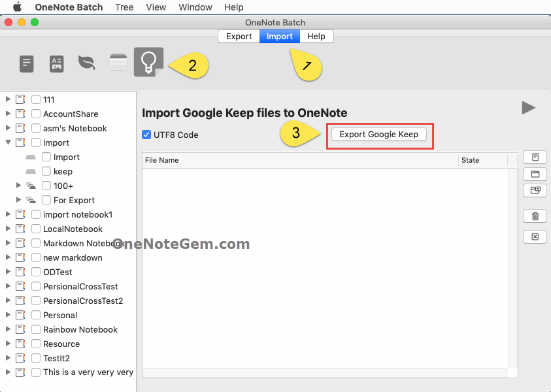Screen dimensions: 551x392
Task: Select the new markdown notebook row
Action: [x=68, y=257]
